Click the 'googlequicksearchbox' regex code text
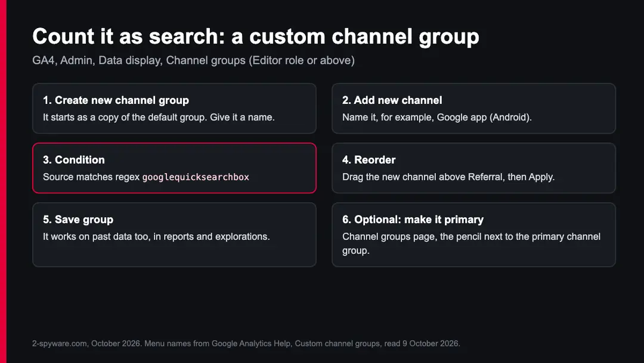The height and width of the screenshot is (363, 644). [196, 177]
